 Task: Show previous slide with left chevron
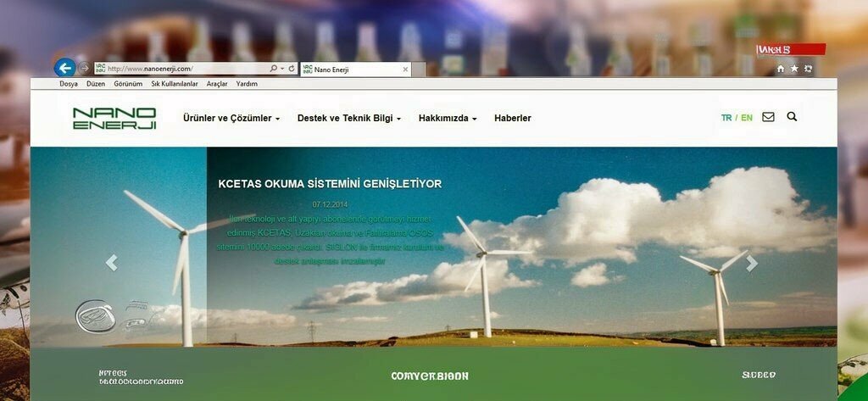point(111,263)
